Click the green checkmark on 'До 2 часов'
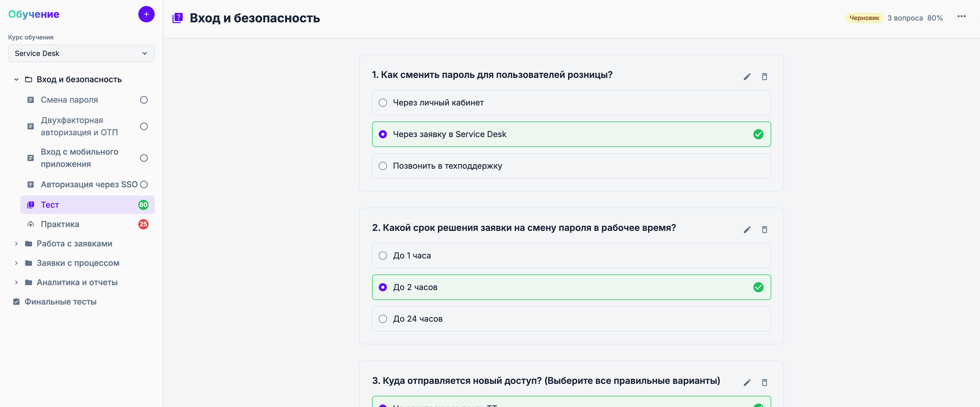The height and width of the screenshot is (407, 980). click(x=758, y=287)
